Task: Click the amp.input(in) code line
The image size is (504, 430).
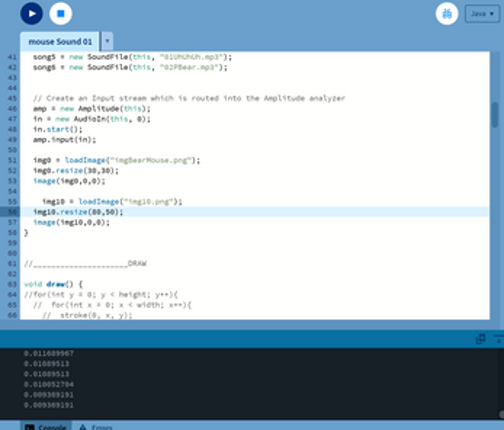Action: (64, 140)
